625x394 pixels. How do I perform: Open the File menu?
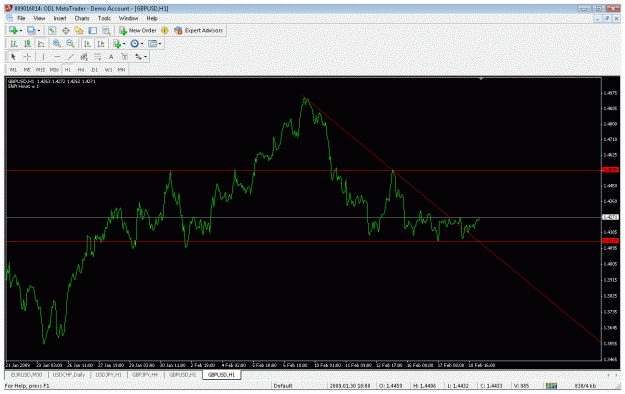click(21, 18)
